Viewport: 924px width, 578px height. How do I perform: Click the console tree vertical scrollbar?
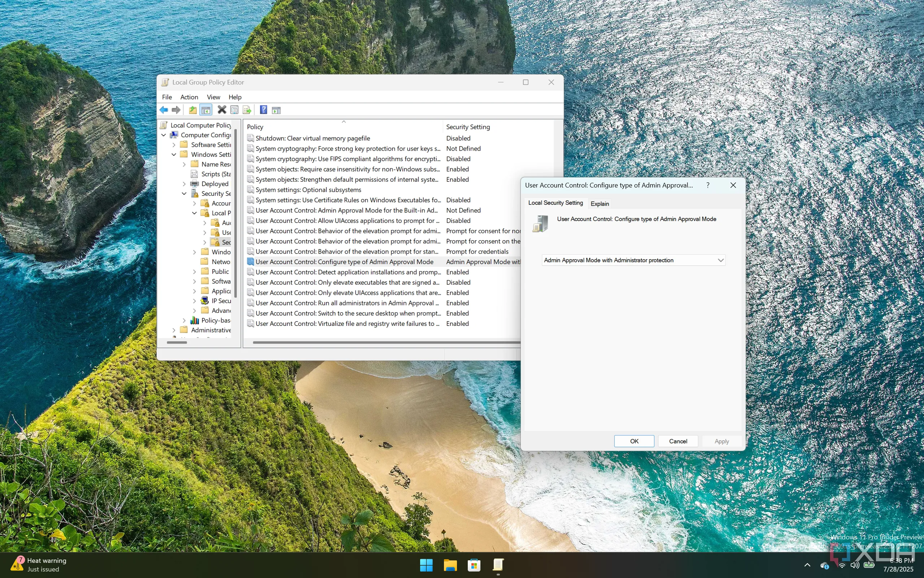tap(236, 213)
